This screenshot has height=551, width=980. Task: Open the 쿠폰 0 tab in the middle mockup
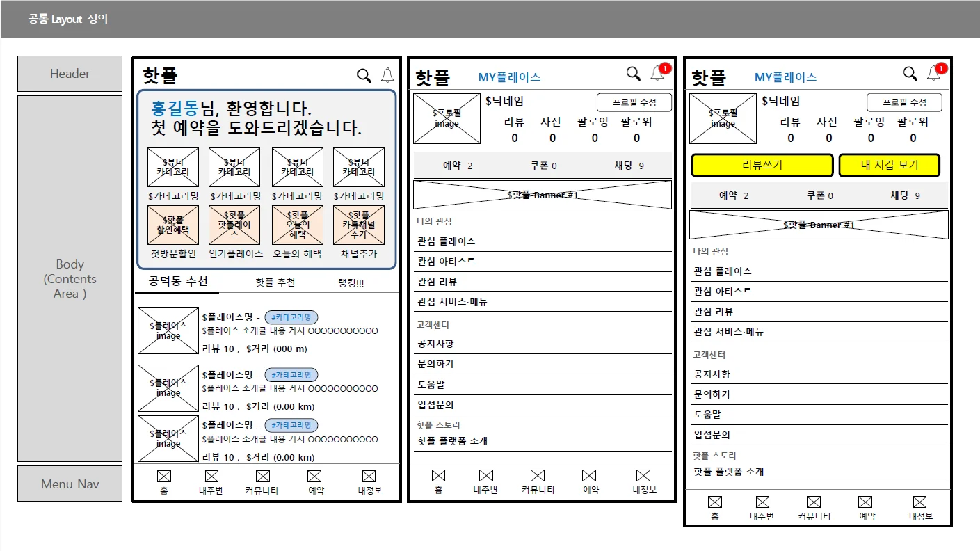coord(543,166)
